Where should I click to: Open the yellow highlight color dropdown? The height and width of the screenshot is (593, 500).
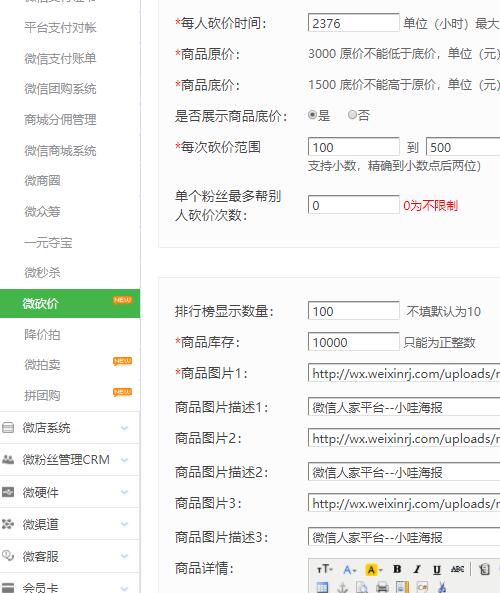point(374,569)
